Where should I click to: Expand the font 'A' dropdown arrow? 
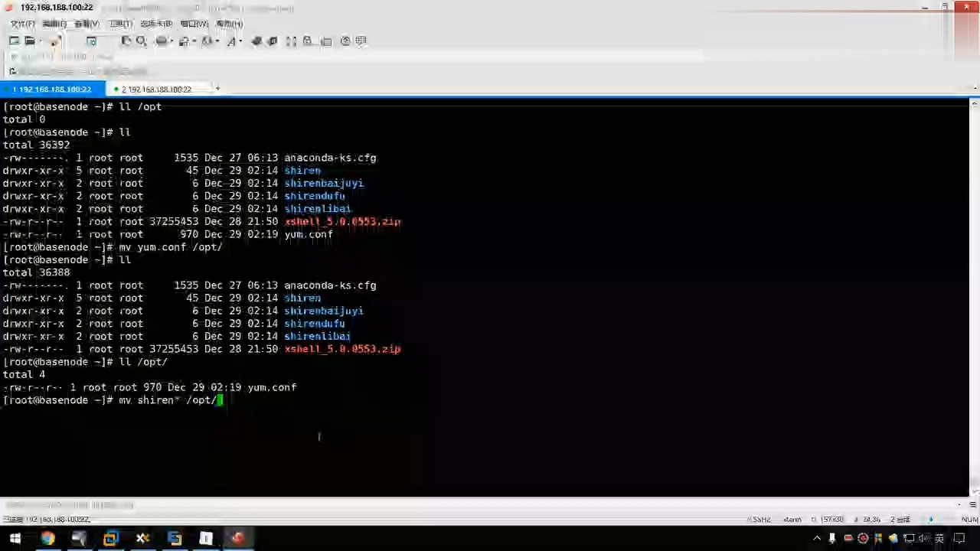coord(240,41)
